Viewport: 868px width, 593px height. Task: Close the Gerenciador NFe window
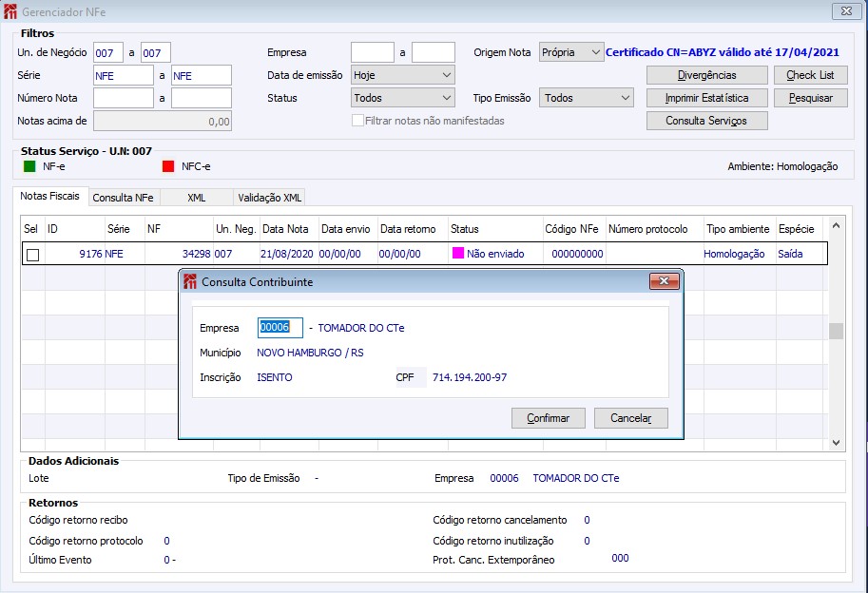point(846,11)
